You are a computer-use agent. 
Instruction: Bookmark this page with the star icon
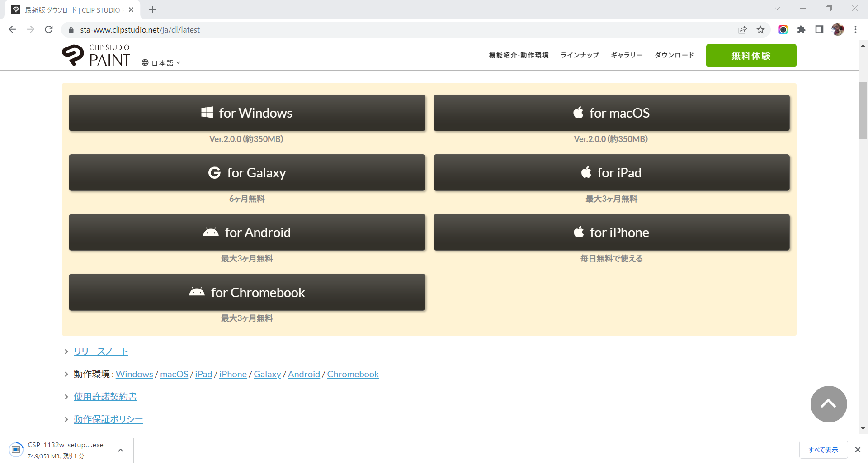tap(760, 30)
